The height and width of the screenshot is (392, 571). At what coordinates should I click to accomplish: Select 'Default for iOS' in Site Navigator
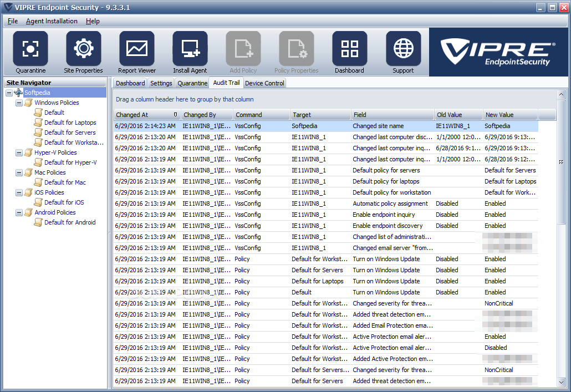point(64,202)
